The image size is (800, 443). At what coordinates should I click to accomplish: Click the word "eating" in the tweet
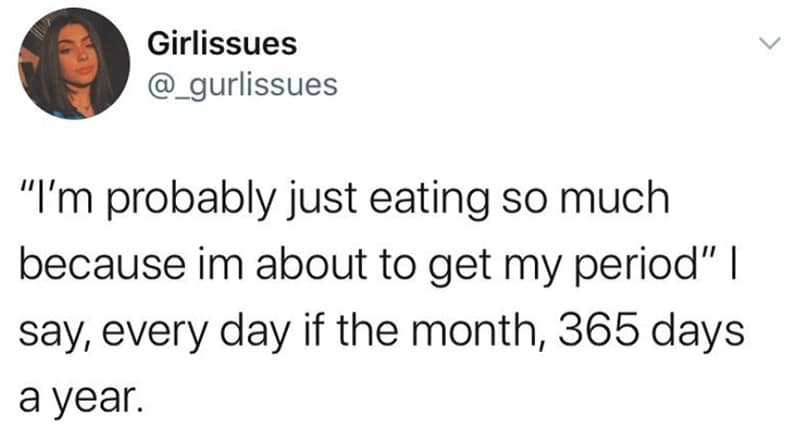coord(402,198)
